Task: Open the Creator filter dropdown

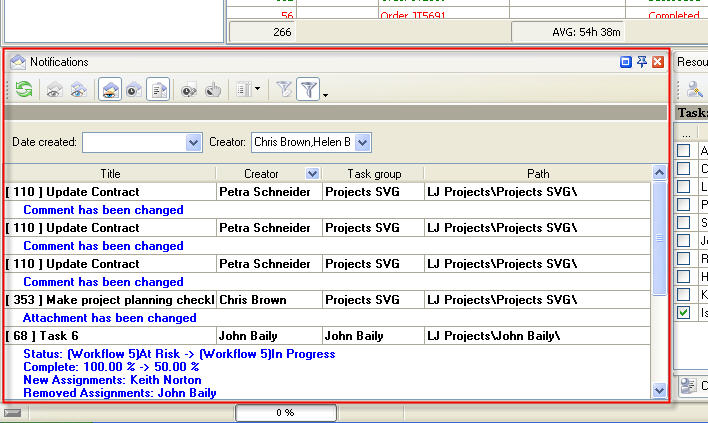Action: 362,143
